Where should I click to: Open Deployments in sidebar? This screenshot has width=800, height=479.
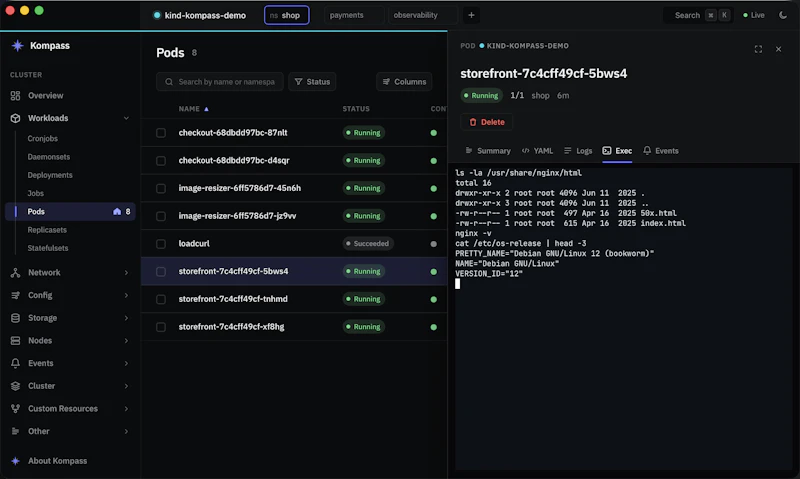coord(50,175)
